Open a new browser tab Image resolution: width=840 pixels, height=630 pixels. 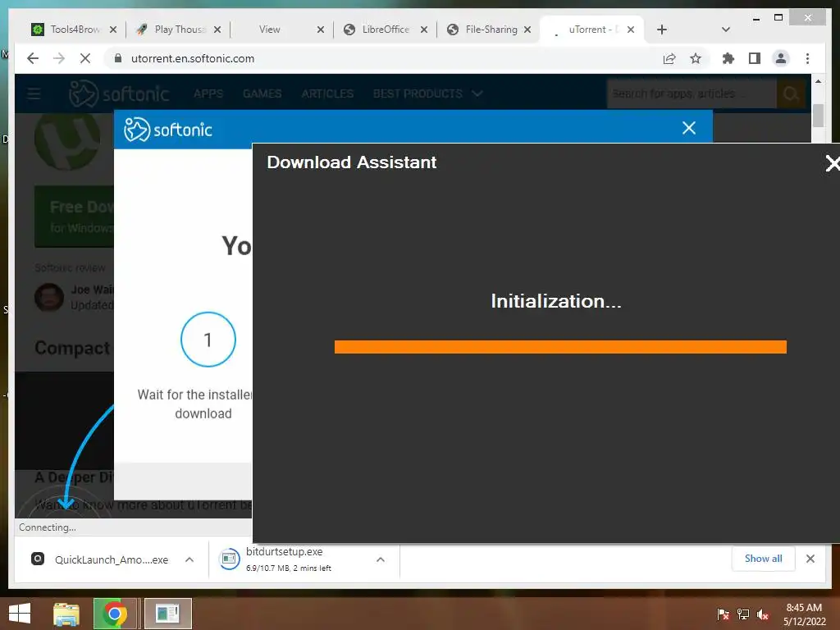[x=662, y=30]
